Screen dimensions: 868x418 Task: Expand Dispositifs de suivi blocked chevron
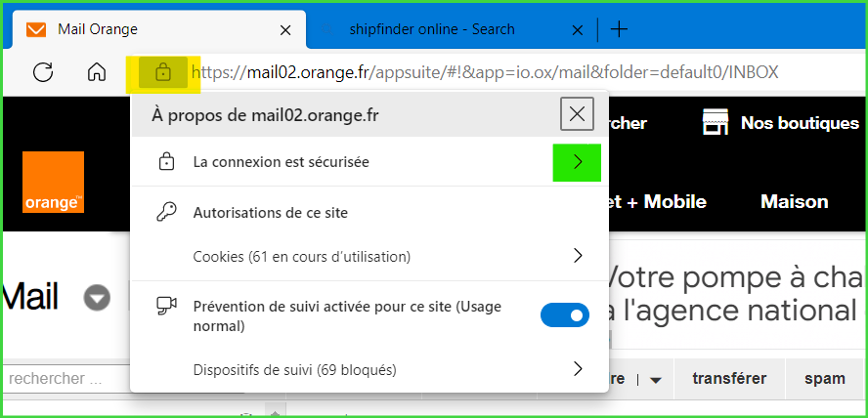click(577, 369)
